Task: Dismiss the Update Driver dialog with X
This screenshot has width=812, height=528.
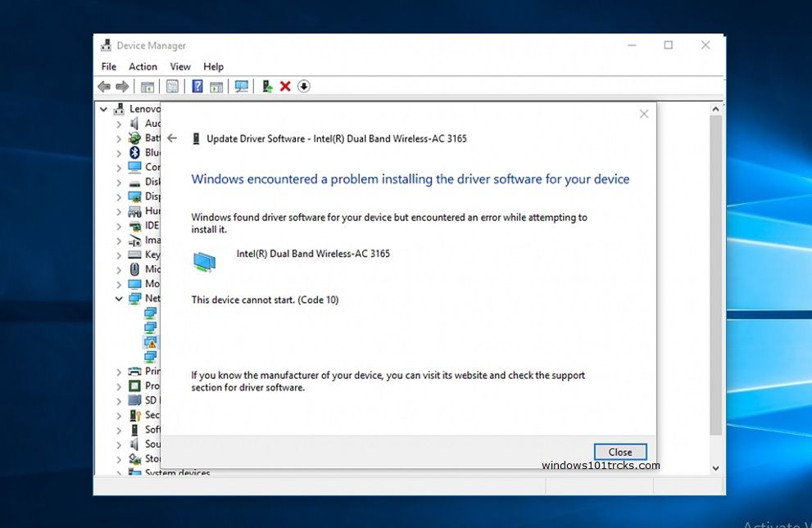Action: [x=644, y=114]
